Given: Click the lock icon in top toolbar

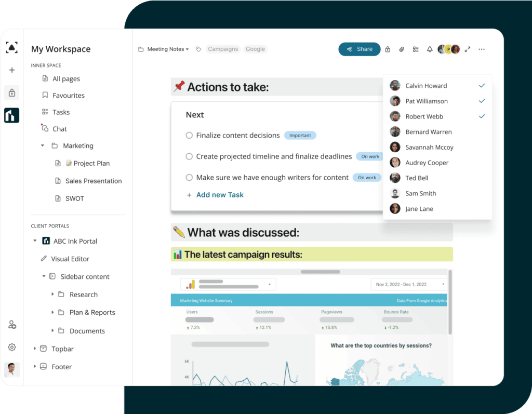Looking at the screenshot, I should pos(388,49).
